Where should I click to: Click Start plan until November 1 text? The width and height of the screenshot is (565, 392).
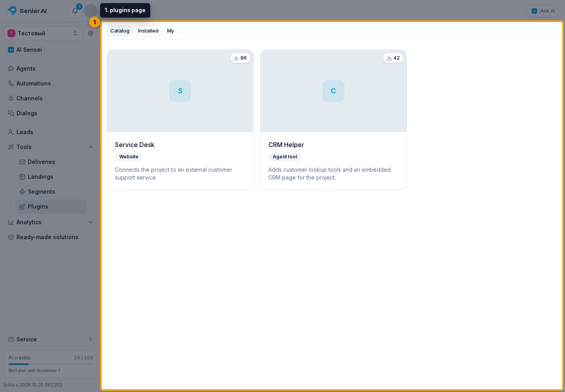[34, 370]
